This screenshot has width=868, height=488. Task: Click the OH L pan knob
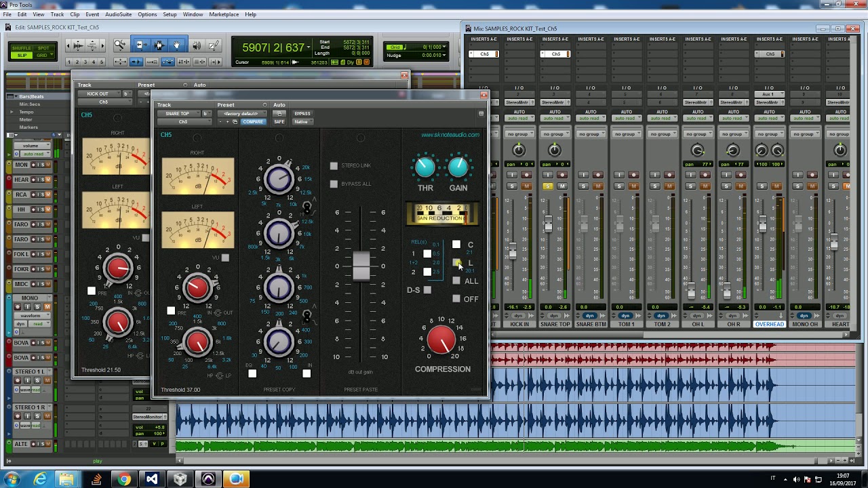click(x=698, y=150)
